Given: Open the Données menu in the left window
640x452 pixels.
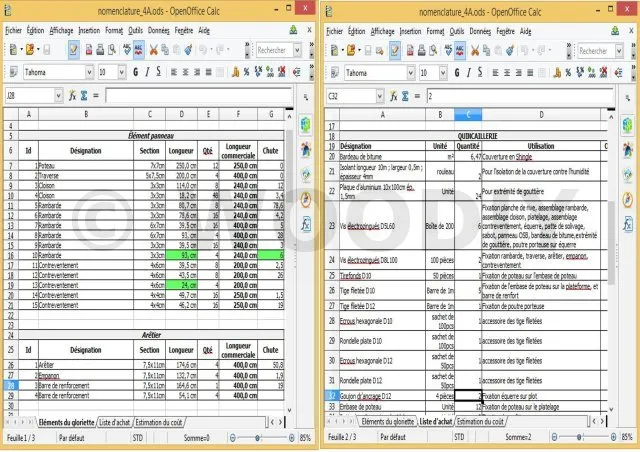Looking at the screenshot, I should [158, 31].
